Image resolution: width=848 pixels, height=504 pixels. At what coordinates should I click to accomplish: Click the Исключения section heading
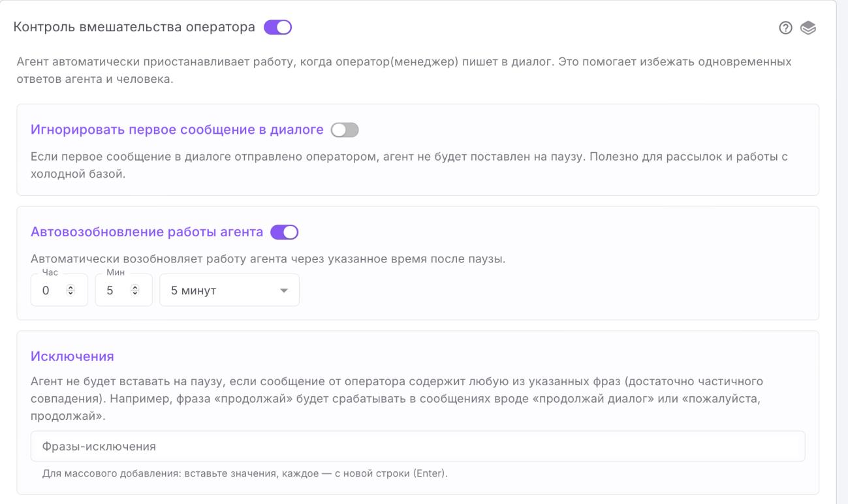[x=72, y=356]
